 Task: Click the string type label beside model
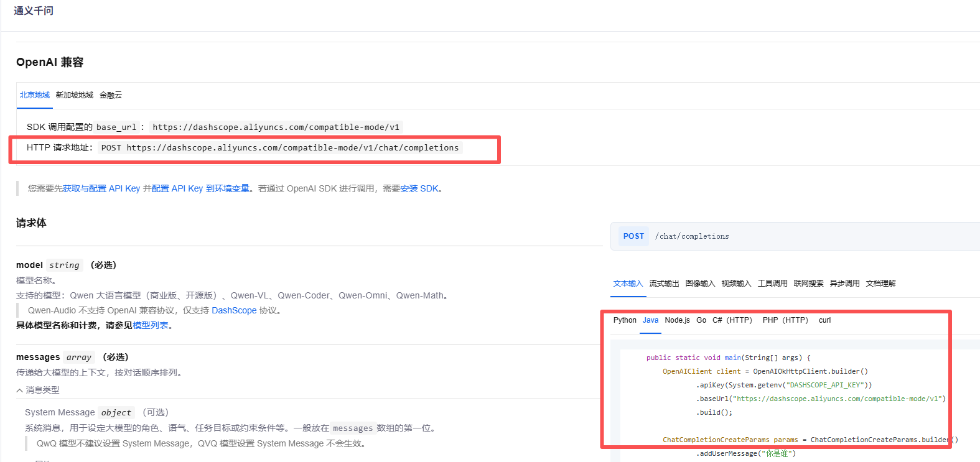pyautogui.click(x=65, y=265)
